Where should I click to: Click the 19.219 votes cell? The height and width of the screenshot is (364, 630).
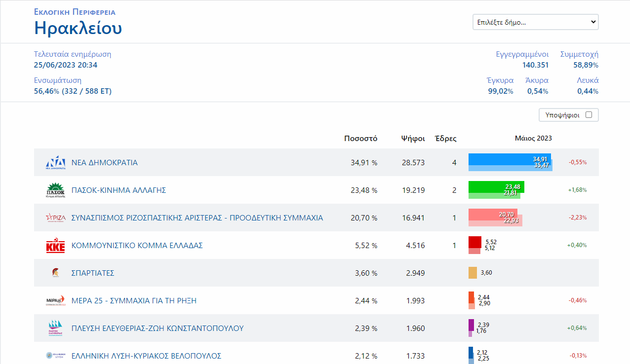click(x=413, y=190)
